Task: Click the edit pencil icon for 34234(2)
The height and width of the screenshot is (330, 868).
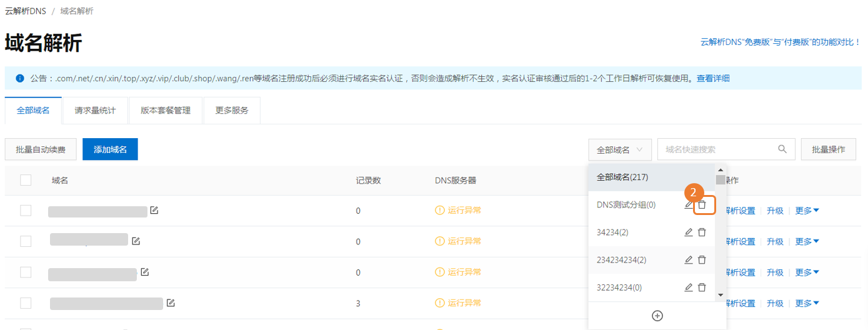Action: pos(689,232)
